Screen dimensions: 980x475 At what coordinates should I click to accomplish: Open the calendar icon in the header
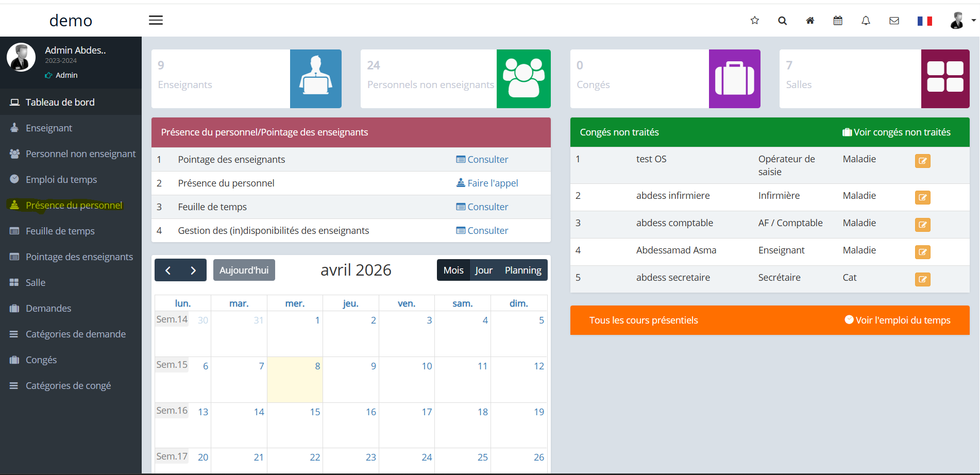coord(838,21)
